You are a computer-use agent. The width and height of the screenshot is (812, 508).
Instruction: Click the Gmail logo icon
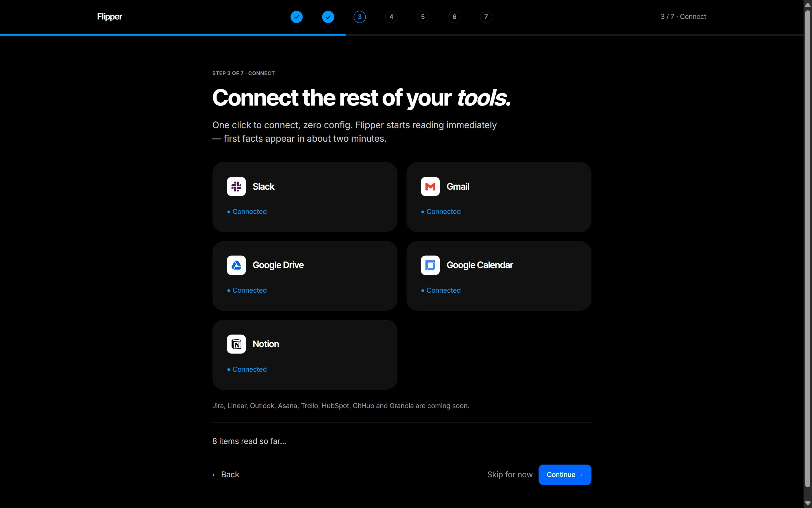coord(430,187)
